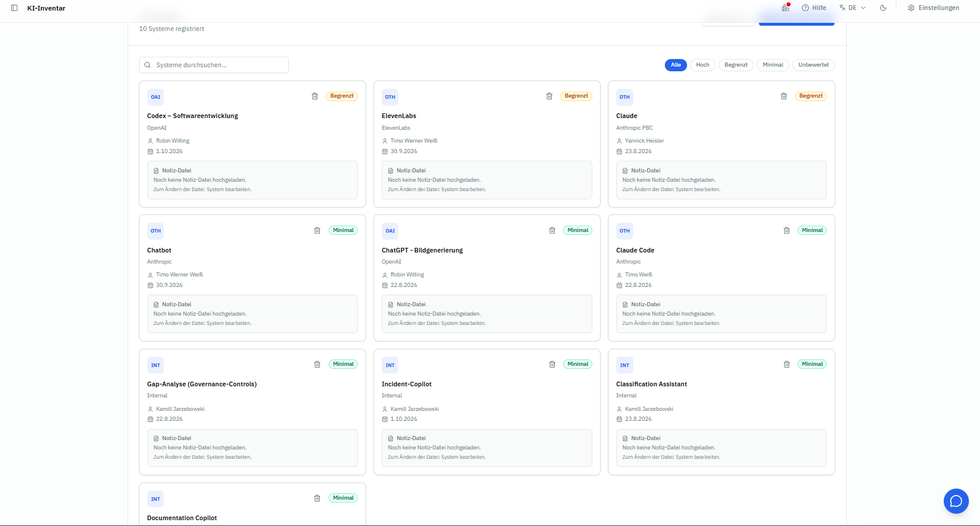Image resolution: width=980 pixels, height=526 pixels.
Task: Delete the Claude Code system
Action: pyautogui.click(x=786, y=230)
